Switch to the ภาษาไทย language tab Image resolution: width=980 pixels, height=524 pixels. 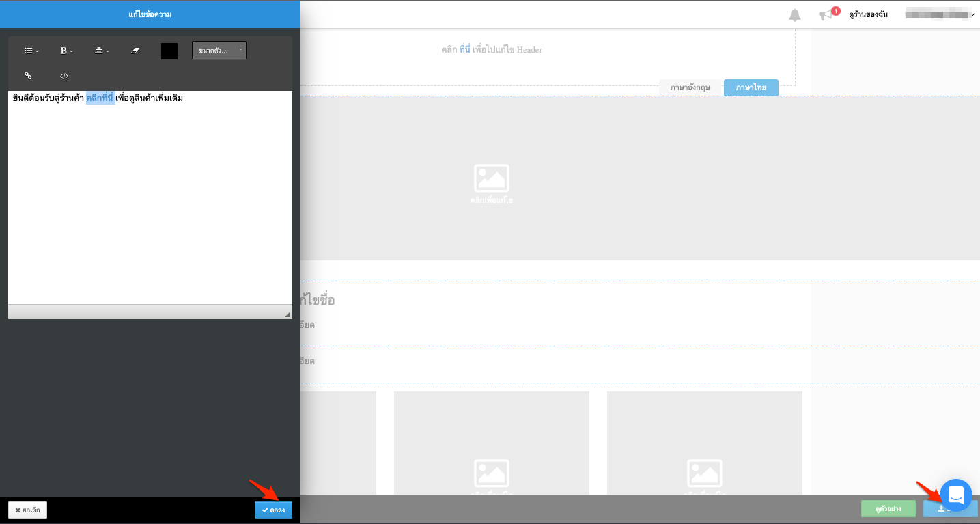click(x=751, y=88)
